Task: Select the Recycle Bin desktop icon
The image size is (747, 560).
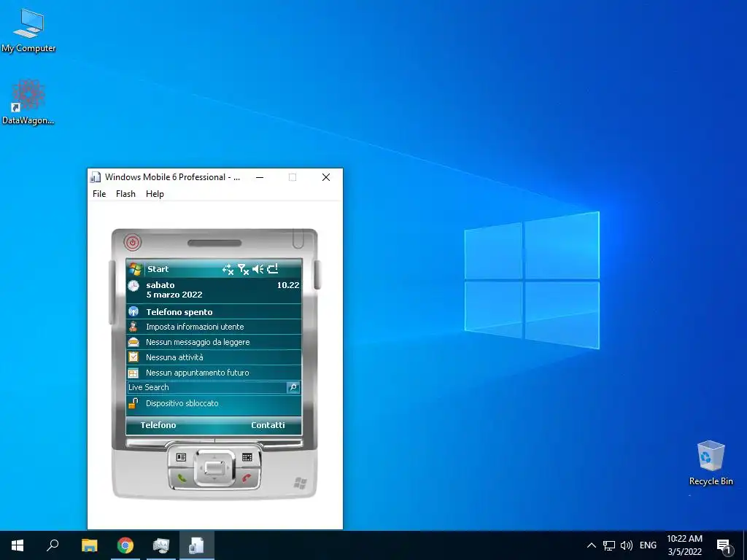Action: pyautogui.click(x=711, y=463)
